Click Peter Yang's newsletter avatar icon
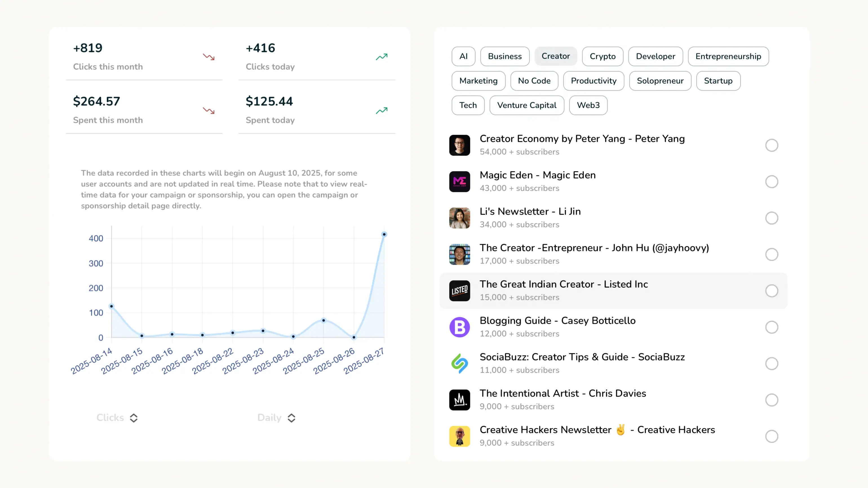The height and width of the screenshot is (488, 868). (459, 145)
